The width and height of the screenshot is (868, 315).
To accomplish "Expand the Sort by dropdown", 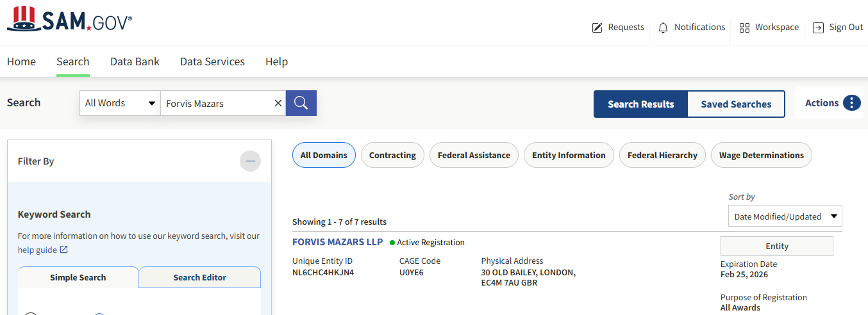I will click(785, 216).
